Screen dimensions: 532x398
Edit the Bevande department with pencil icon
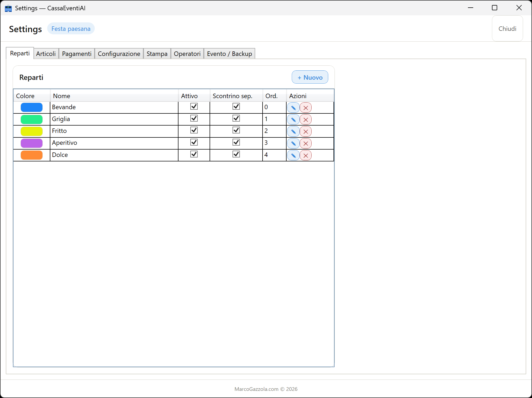(293, 108)
